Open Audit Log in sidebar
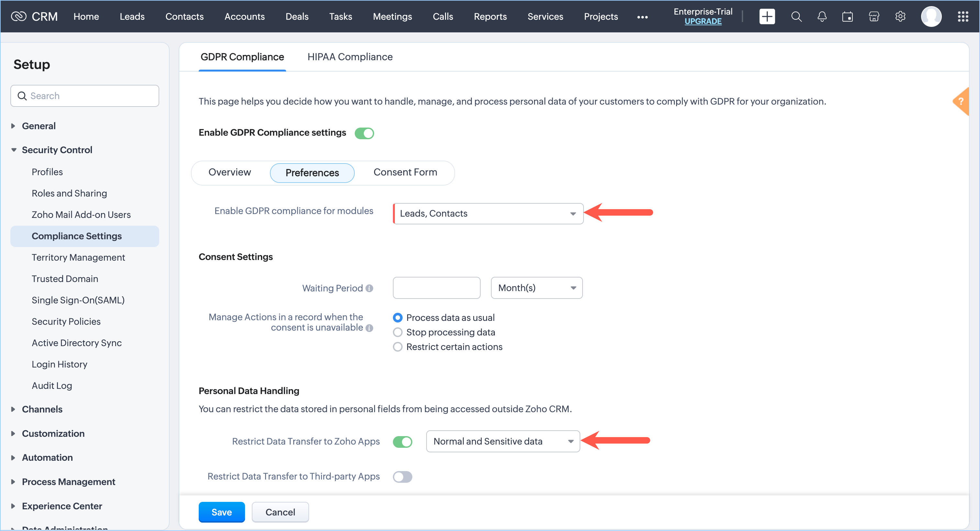980x531 pixels. [x=52, y=385]
